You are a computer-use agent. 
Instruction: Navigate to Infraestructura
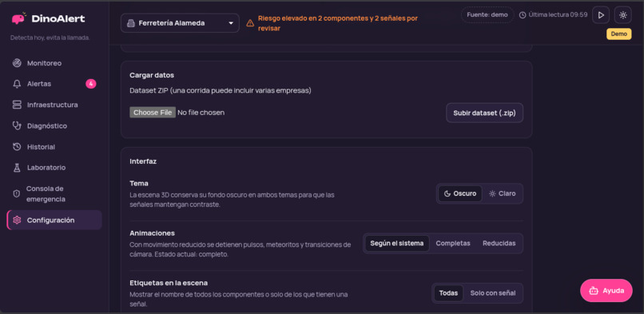tap(54, 105)
